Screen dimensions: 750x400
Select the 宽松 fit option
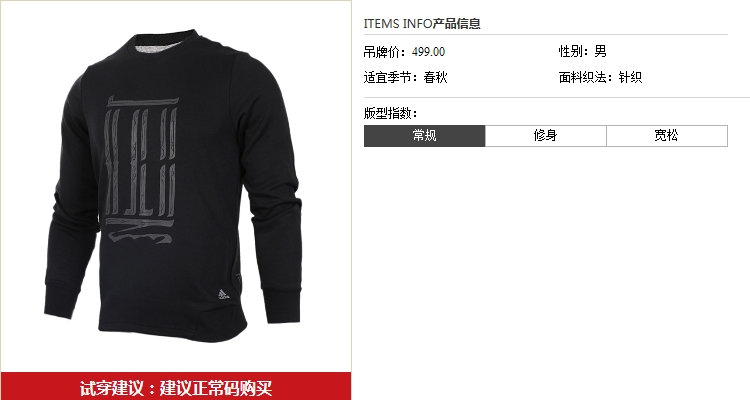[667, 136]
